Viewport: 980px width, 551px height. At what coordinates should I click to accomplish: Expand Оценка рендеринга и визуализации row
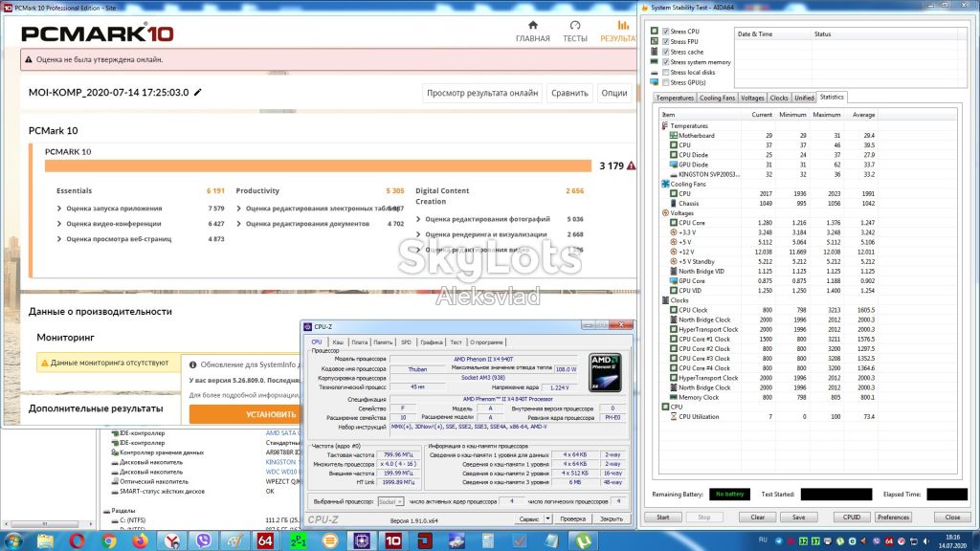click(418, 234)
